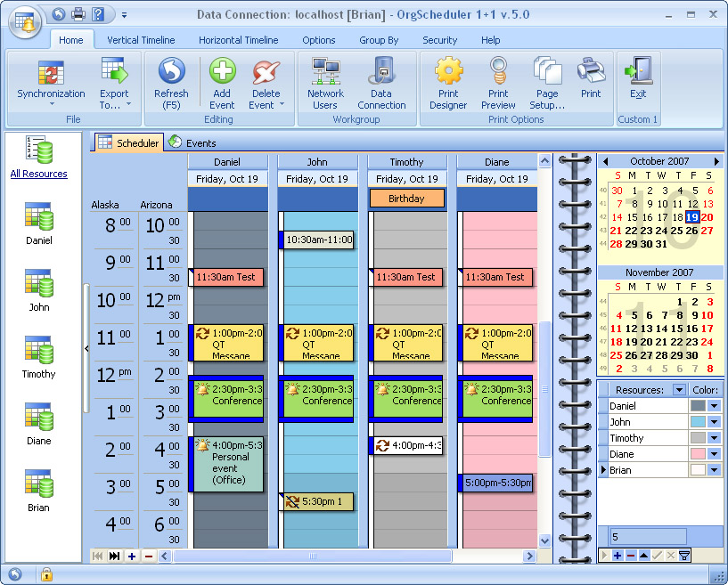The image size is (728, 585).
Task: Open Diane's color dropdown
Action: 714,454
